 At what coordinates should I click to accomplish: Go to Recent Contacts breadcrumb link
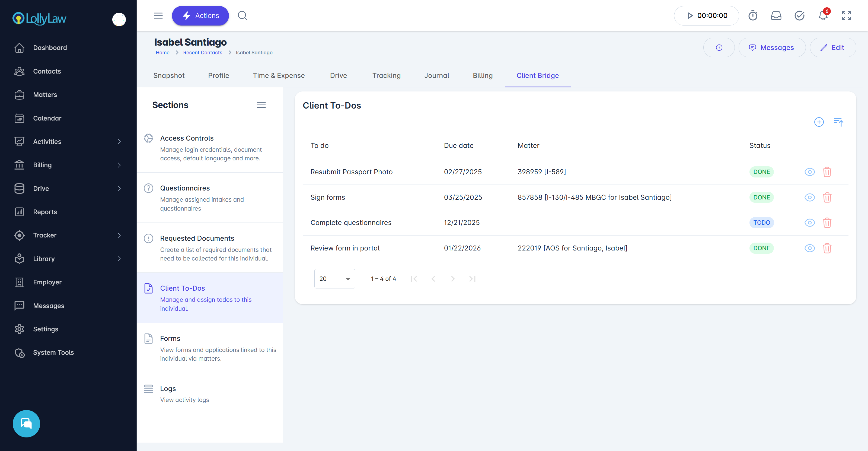point(203,53)
